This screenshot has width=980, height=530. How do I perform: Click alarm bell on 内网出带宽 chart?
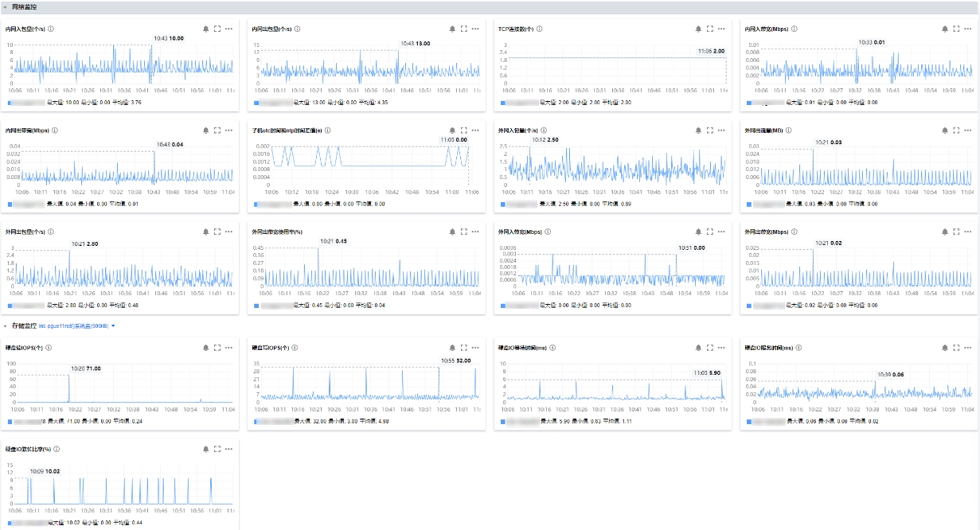coord(206,130)
